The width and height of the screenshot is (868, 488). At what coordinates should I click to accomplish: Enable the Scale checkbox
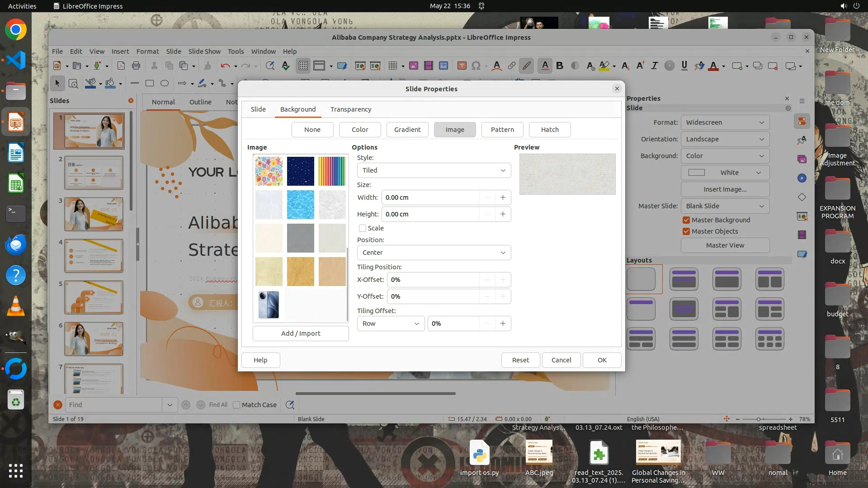click(363, 228)
